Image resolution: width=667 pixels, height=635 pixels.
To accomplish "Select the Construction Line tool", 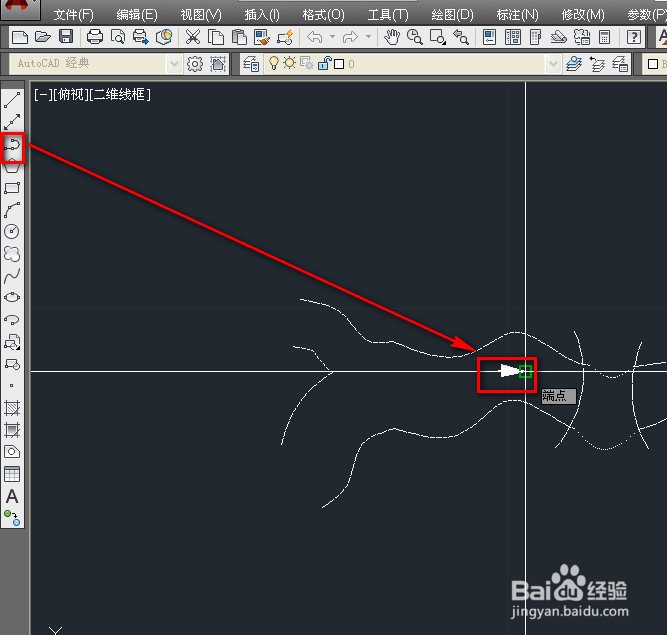I will (x=12, y=122).
